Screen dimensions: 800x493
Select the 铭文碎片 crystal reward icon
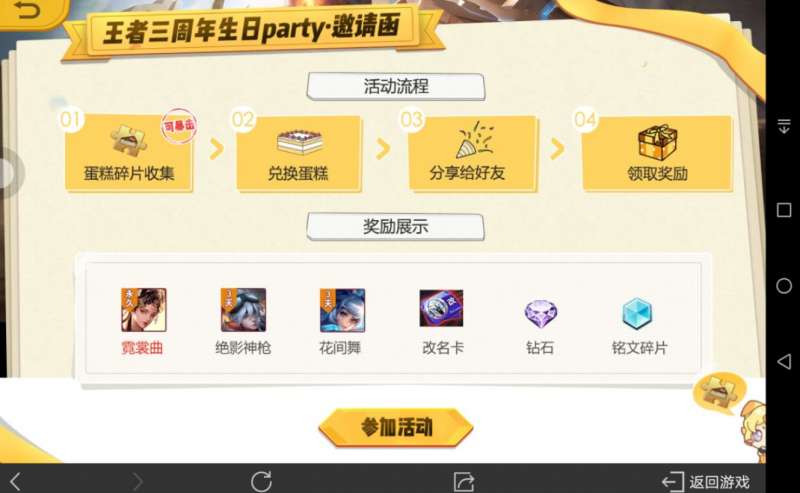[637, 313]
